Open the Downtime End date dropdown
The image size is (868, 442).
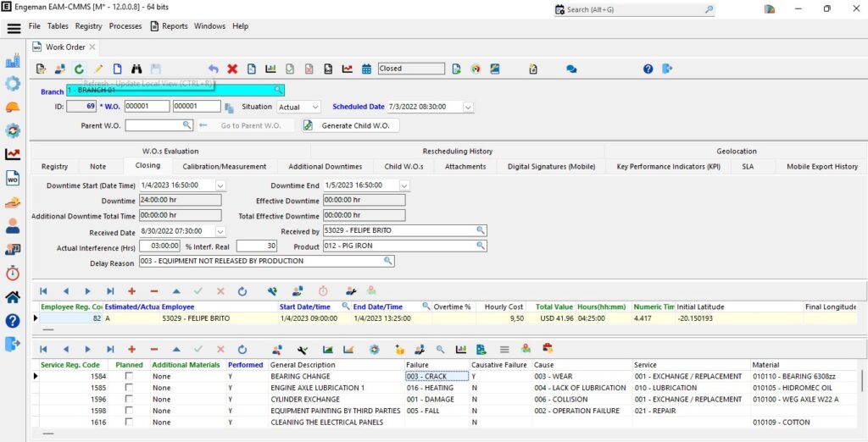click(403, 185)
